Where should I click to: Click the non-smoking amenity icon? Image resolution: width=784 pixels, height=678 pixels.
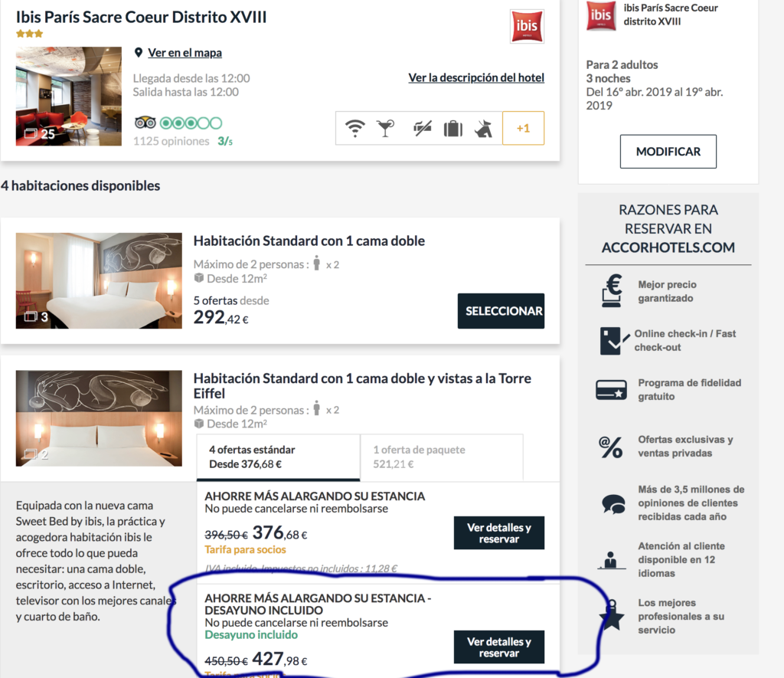pyautogui.click(x=423, y=129)
